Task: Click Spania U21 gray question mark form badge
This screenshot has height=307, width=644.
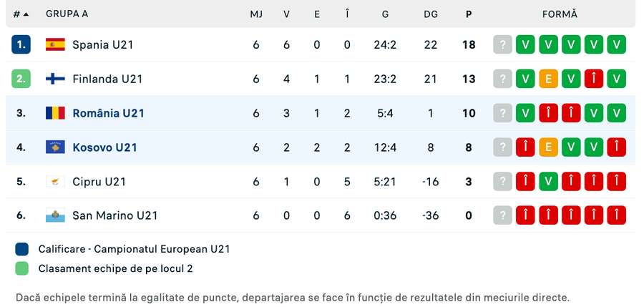Action: click(503, 44)
